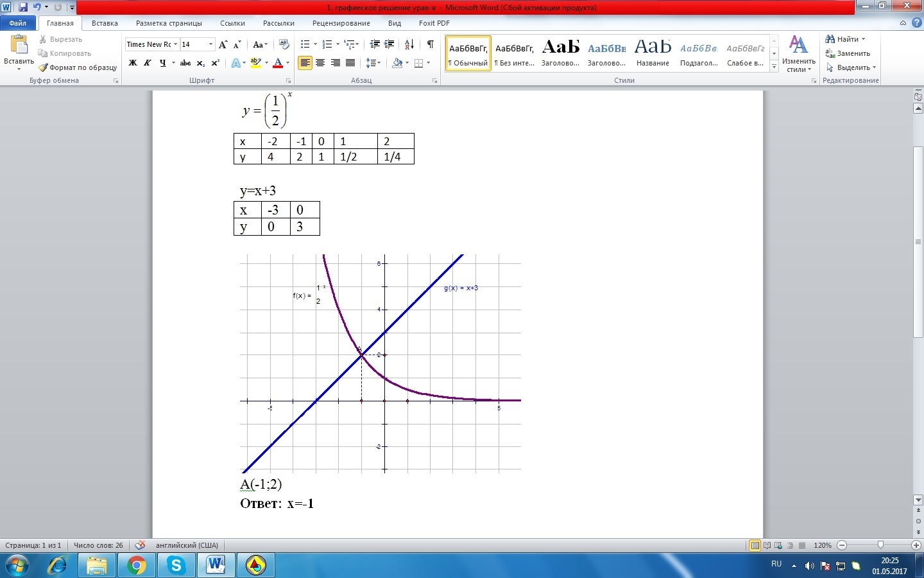Click the Grow Font icon
The height and width of the screenshot is (578, 924).
223,44
